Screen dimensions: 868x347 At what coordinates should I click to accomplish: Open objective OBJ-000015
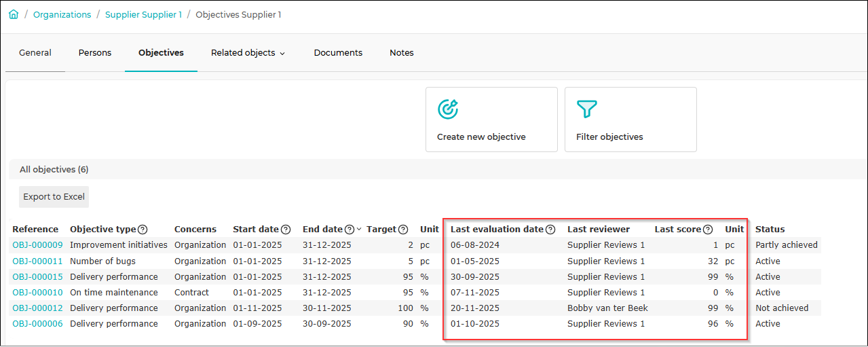pos(37,277)
